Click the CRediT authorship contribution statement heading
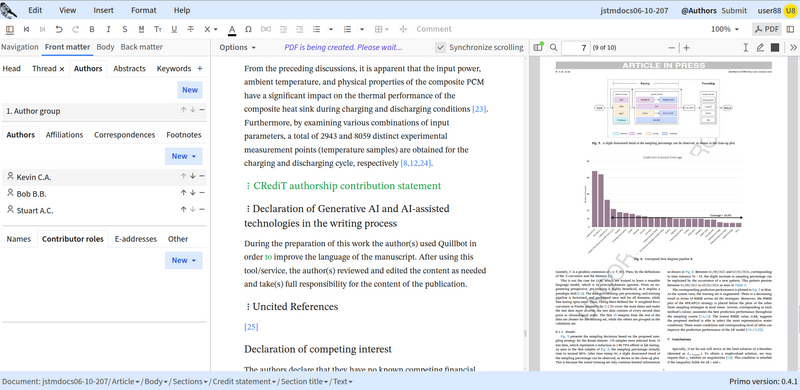The height and width of the screenshot is (390, 800). (x=347, y=186)
